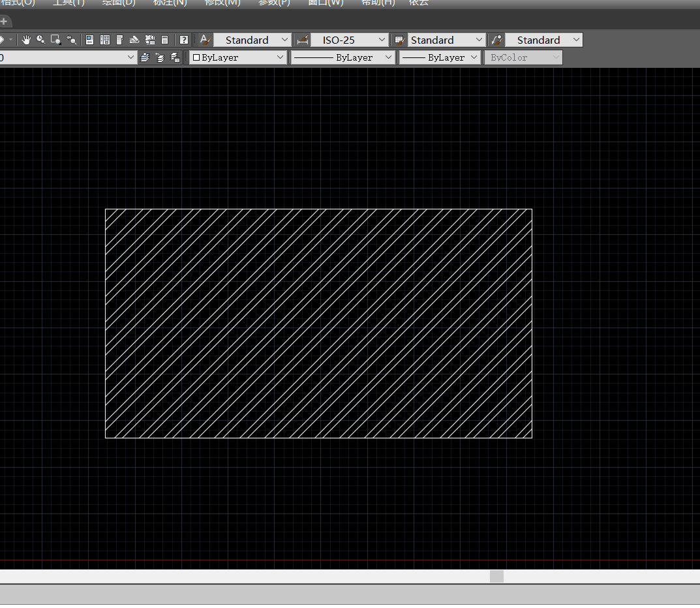Viewport: 700px width, 608px height.
Task: Open the Sheet Set Manager icon
Action: (x=134, y=40)
